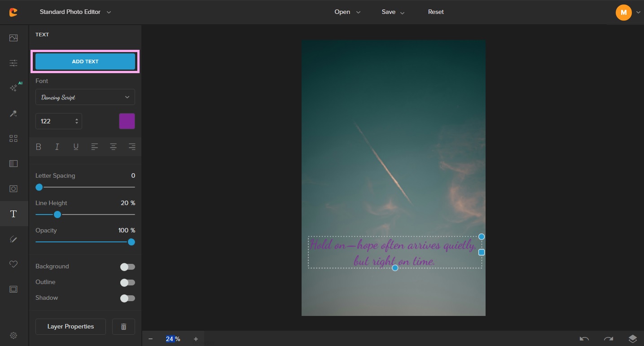Open Layer Properties
The width and height of the screenshot is (644, 346).
tap(70, 327)
